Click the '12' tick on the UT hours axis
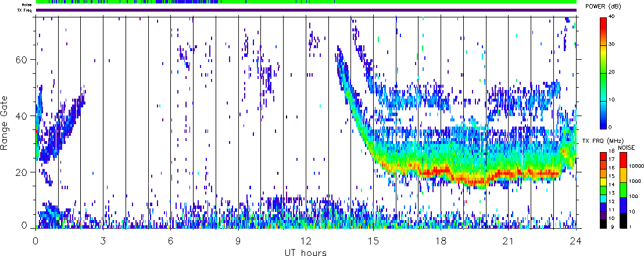The width and height of the screenshot is (644, 256). (306, 240)
